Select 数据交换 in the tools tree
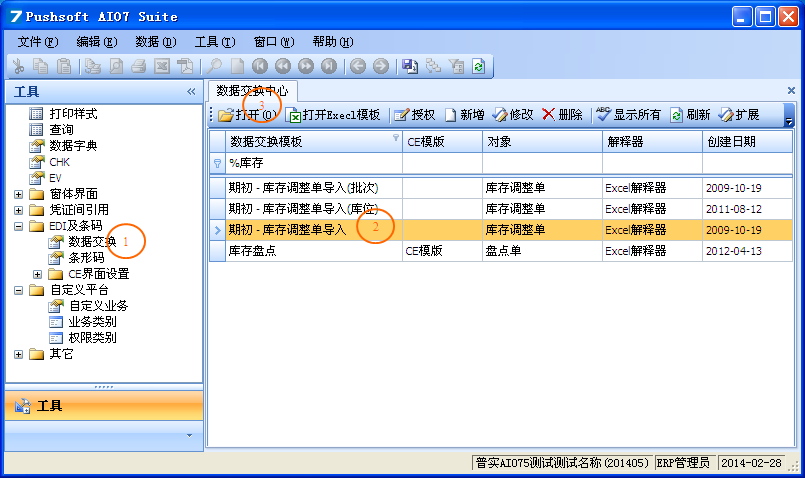The width and height of the screenshot is (805, 478). pyautogui.click(x=92, y=242)
